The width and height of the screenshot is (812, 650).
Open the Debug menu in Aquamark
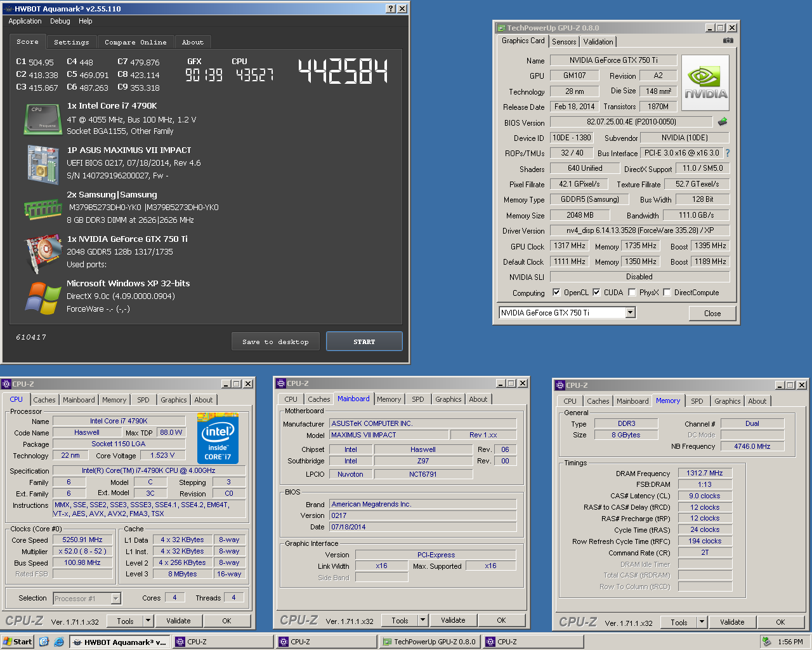(x=60, y=21)
